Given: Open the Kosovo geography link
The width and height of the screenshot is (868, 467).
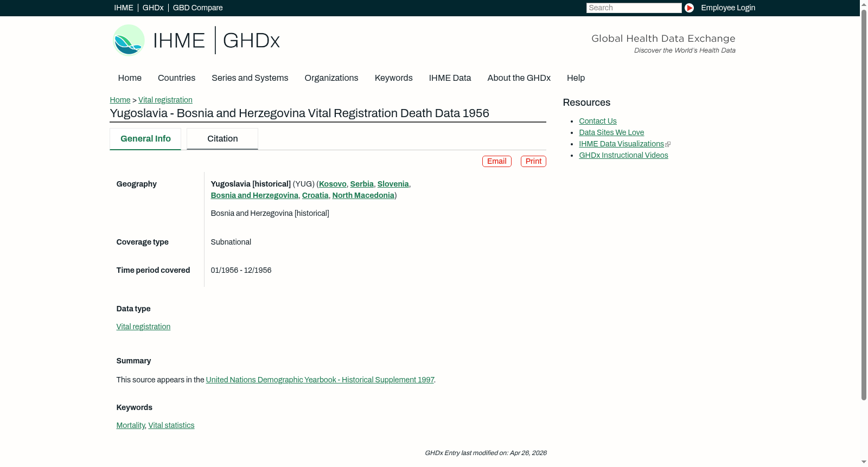Looking at the screenshot, I should 333,184.
